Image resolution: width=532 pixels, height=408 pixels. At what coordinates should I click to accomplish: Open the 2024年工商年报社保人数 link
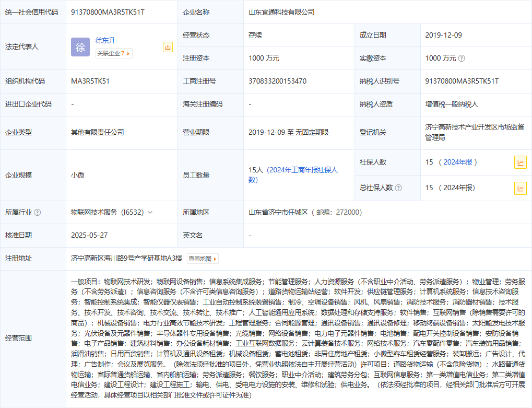(293, 174)
